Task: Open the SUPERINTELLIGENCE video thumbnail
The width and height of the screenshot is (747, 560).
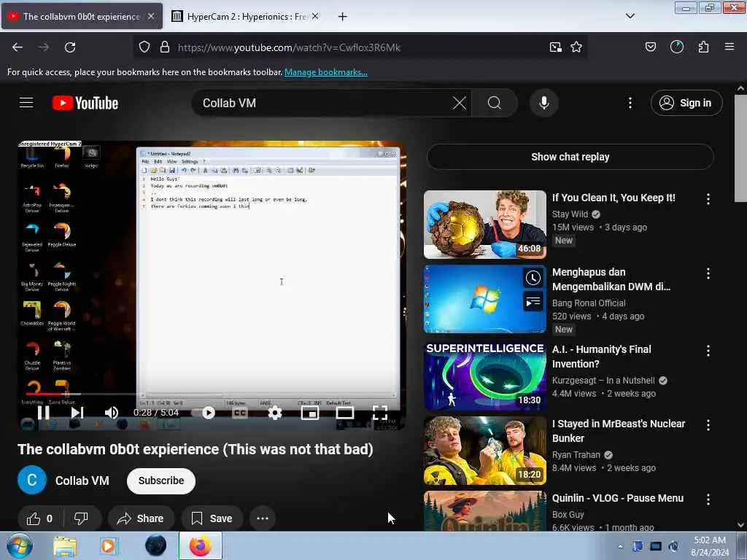Action: [x=485, y=376]
